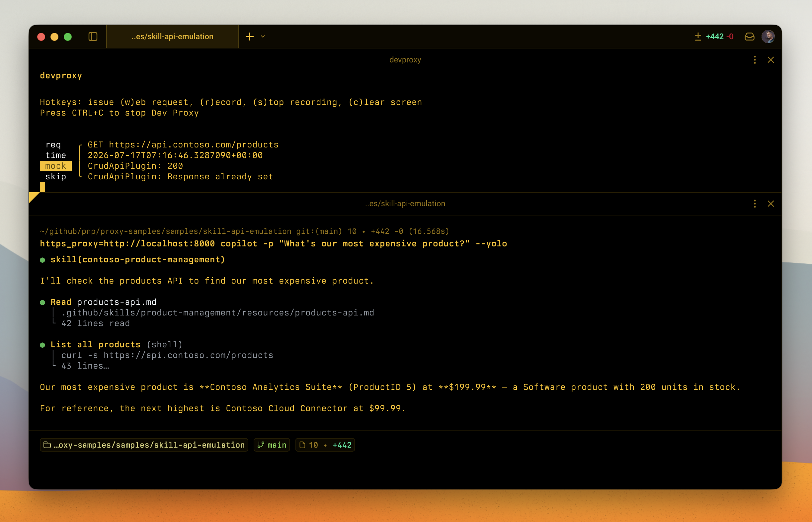Screen dimensions: 812x522
Task: Click CrudApiPlugin: Response already set line
Action: [x=180, y=177]
